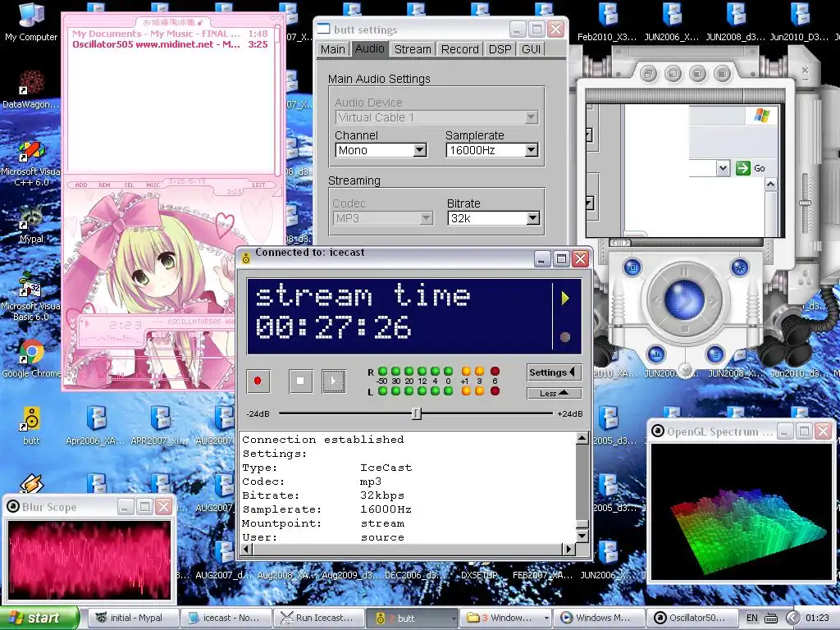Switch to the Main tab in butt settings

coord(333,49)
